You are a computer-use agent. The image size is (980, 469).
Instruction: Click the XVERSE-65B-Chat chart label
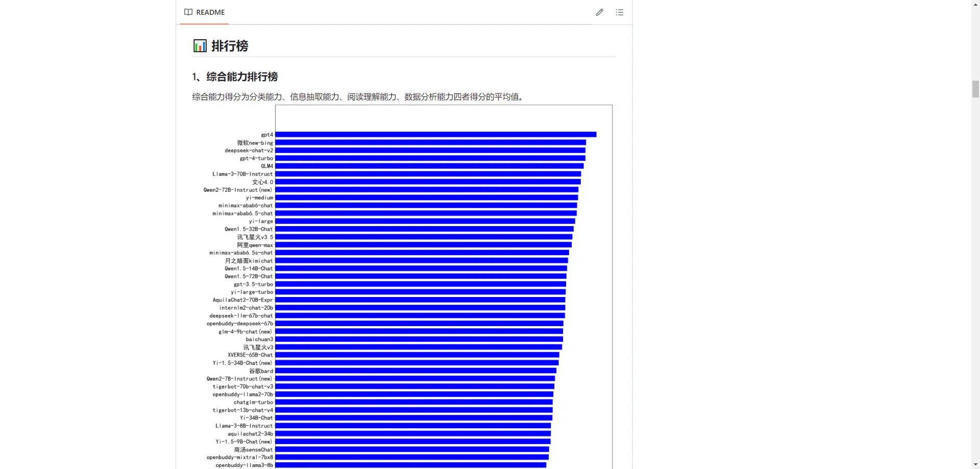250,355
